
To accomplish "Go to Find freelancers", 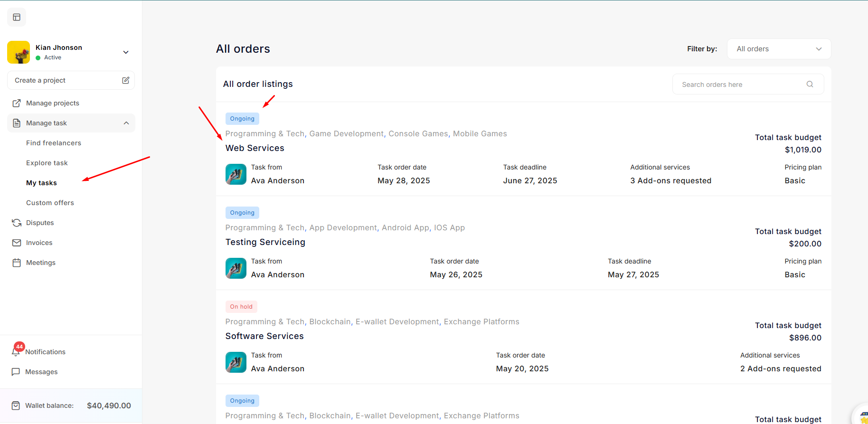I will coord(54,143).
